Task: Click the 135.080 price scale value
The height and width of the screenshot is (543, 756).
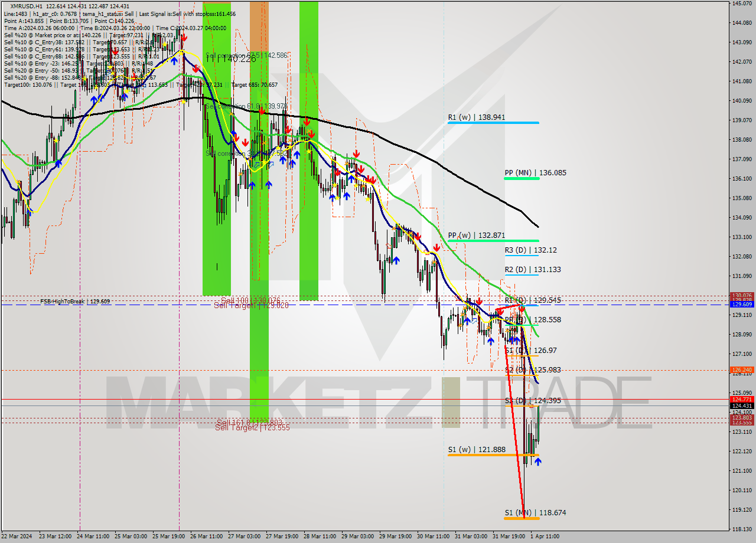Action: pyautogui.click(x=742, y=198)
